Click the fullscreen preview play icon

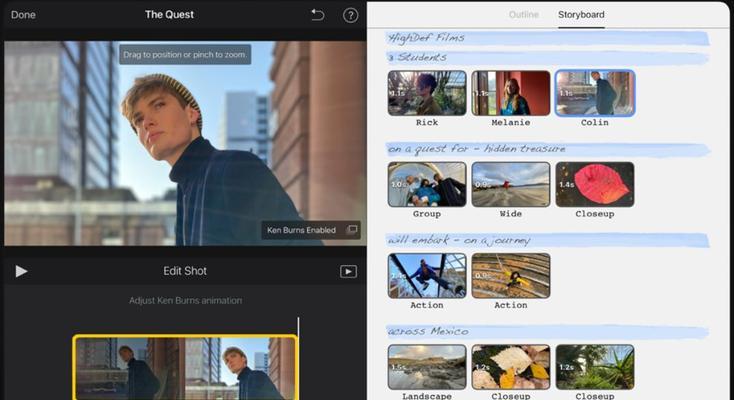[x=348, y=272]
